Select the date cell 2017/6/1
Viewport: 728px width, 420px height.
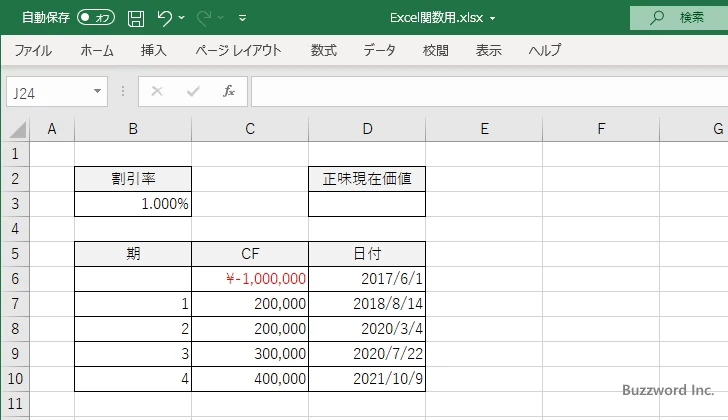tap(367, 279)
